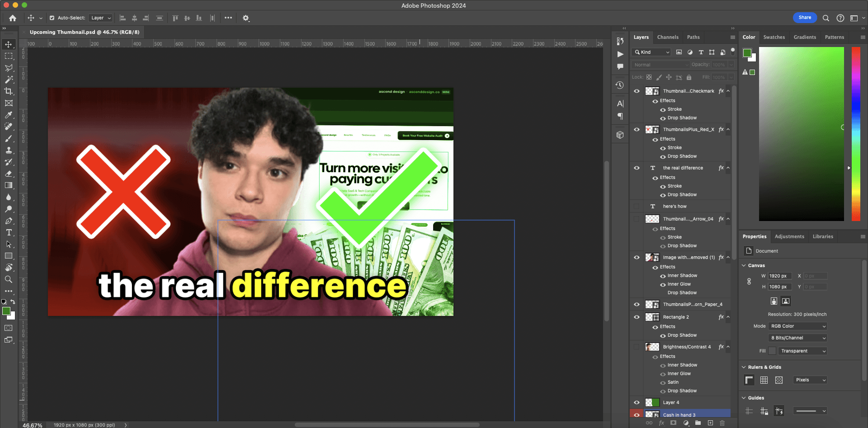
Task: Select the Eyedropper tool
Action: [9, 115]
